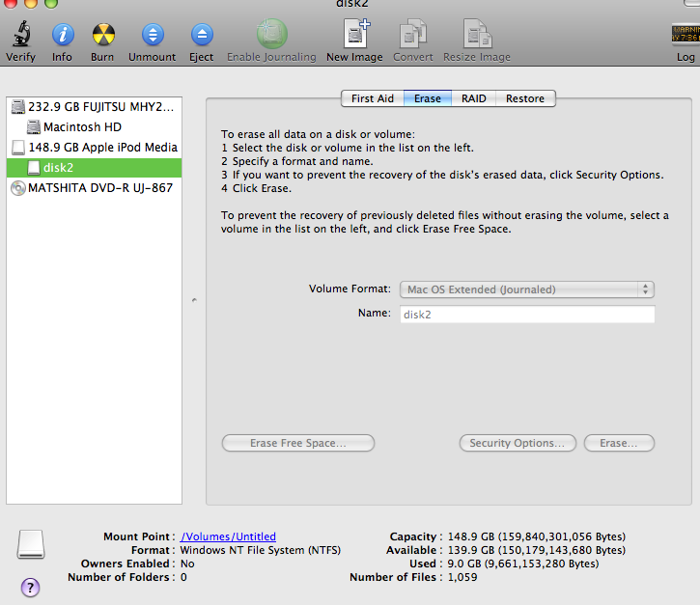Open Security Options

(x=518, y=443)
